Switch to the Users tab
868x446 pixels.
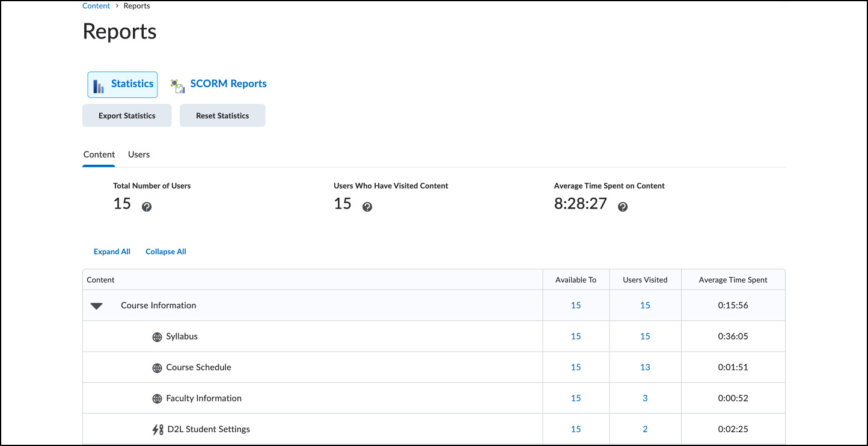coord(139,154)
